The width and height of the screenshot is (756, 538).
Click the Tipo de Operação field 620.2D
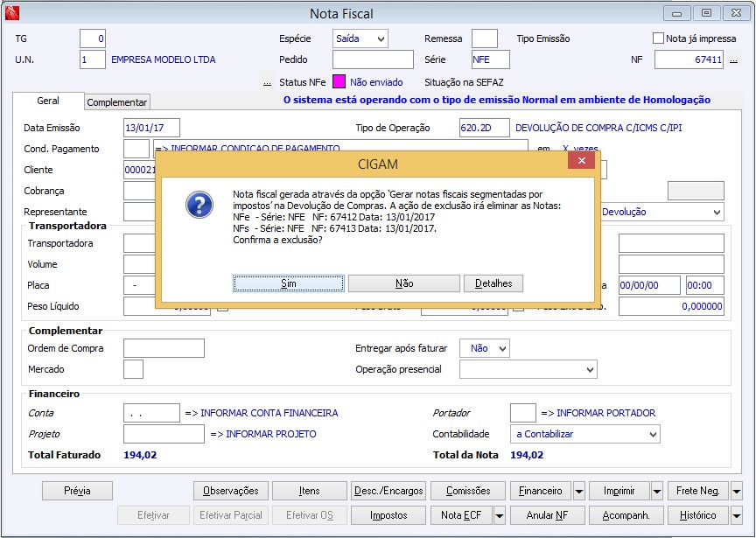click(484, 128)
